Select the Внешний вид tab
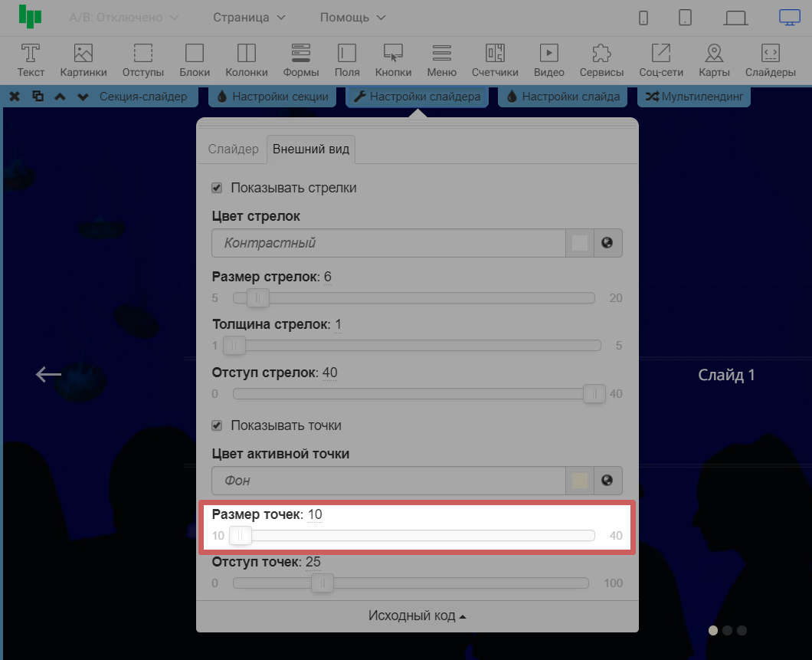 click(x=311, y=149)
